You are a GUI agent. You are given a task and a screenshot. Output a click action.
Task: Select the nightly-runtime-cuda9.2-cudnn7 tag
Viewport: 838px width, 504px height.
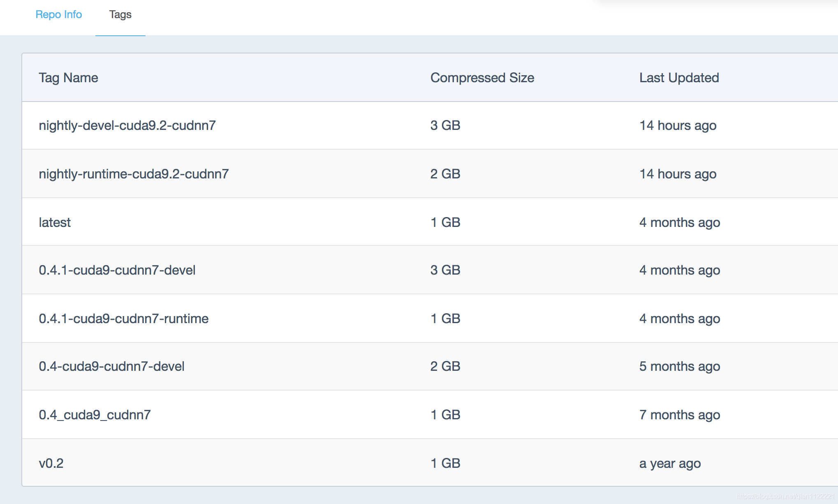(x=134, y=174)
